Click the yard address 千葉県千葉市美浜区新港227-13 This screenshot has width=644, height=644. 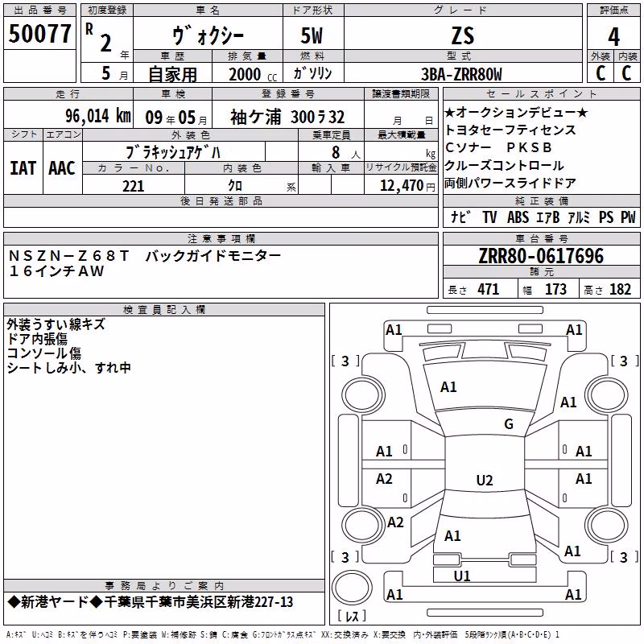click(198, 602)
